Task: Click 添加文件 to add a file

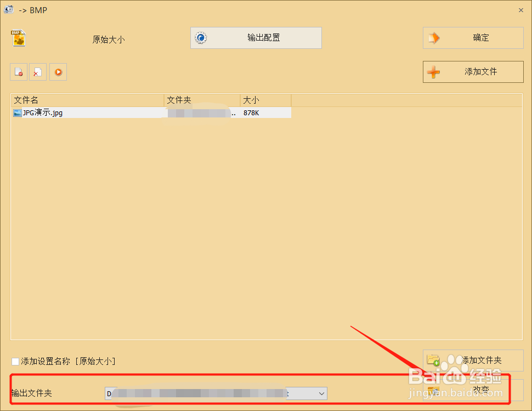Action: pos(473,71)
